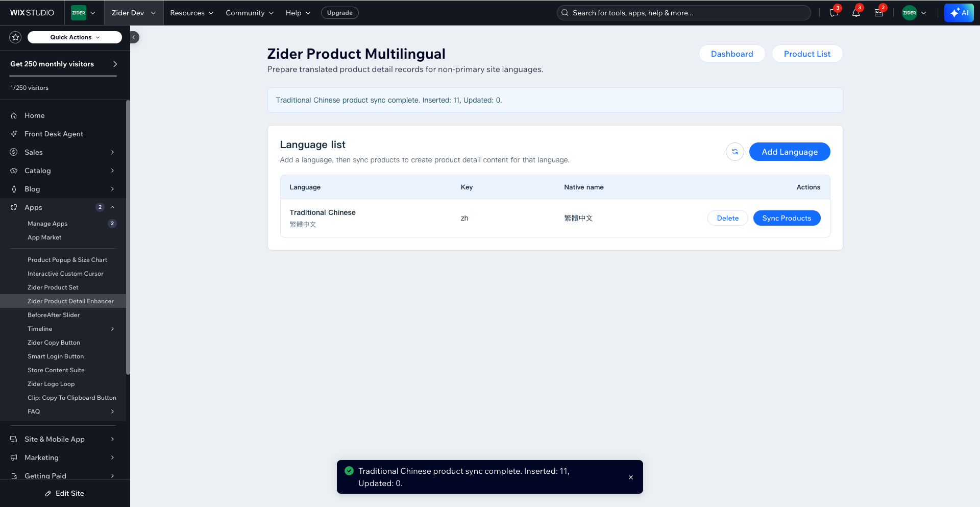The width and height of the screenshot is (980, 507).
Task: Collapse the sidebar with arrow icon
Action: [x=134, y=37]
